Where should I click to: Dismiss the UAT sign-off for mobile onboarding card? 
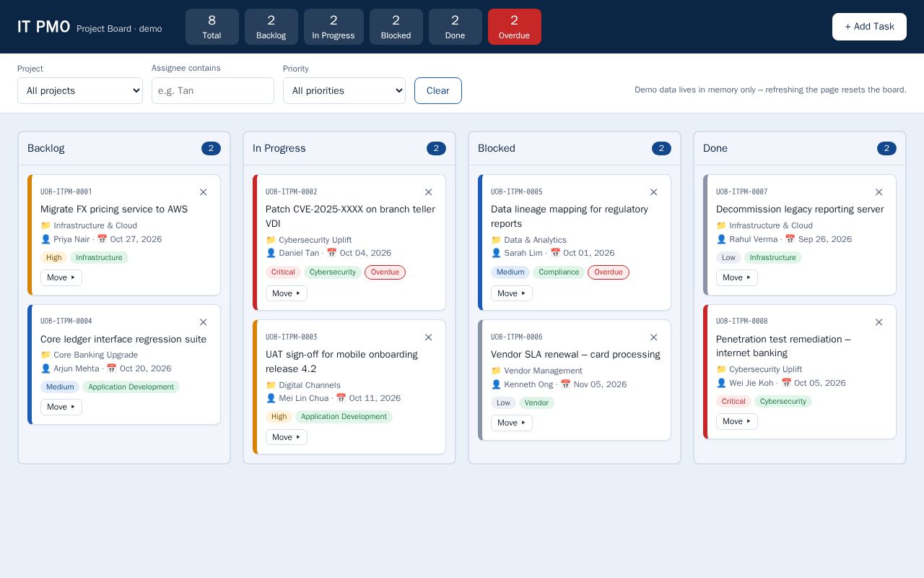[428, 337]
